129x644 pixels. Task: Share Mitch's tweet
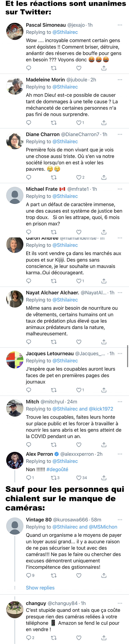coord(104,444)
